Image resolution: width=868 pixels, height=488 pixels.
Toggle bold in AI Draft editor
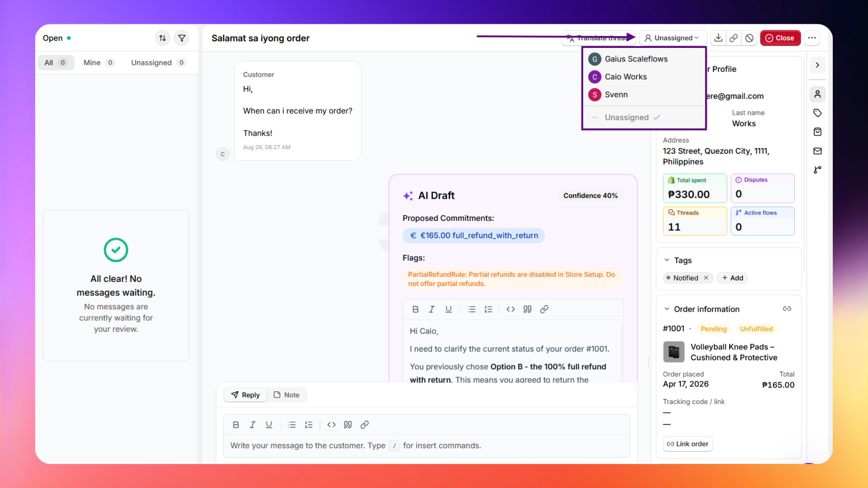tap(415, 309)
